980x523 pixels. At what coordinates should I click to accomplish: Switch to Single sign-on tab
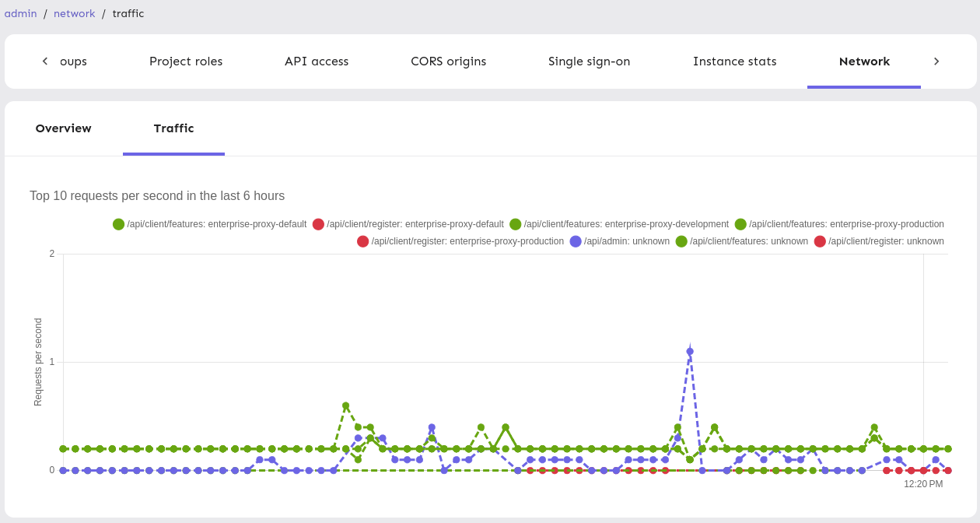(x=589, y=61)
